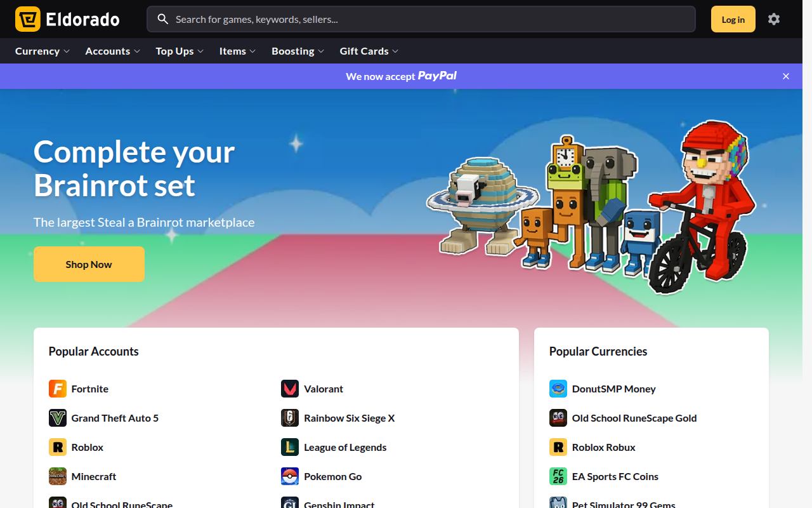Click the 'Complete your Brainrot set' headline
The image size is (812, 508).
point(134,168)
